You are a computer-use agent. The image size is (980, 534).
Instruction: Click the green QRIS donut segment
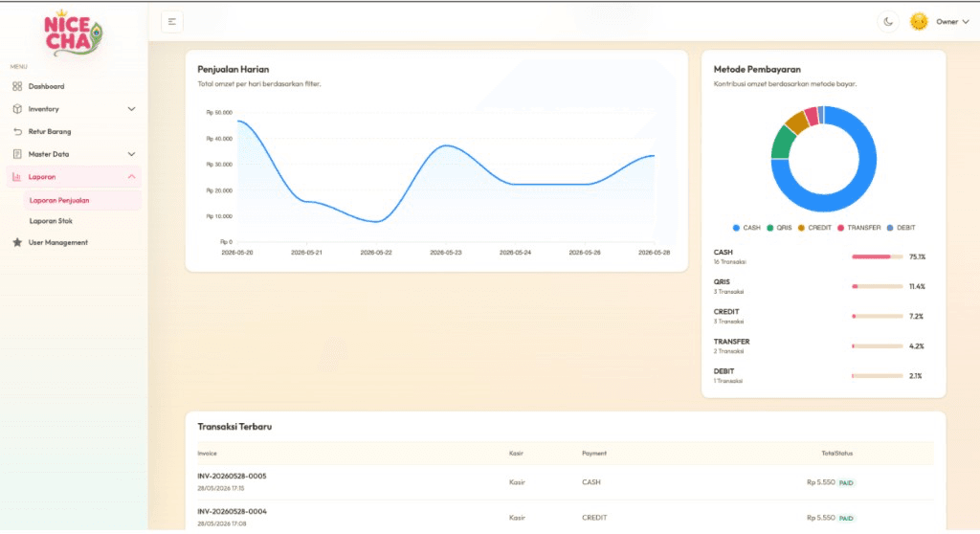(x=781, y=143)
